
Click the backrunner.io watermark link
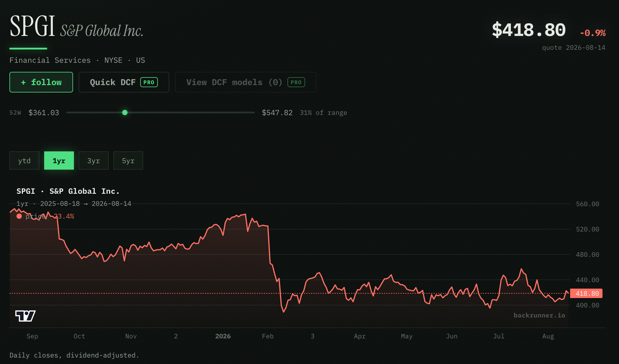[x=539, y=315]
